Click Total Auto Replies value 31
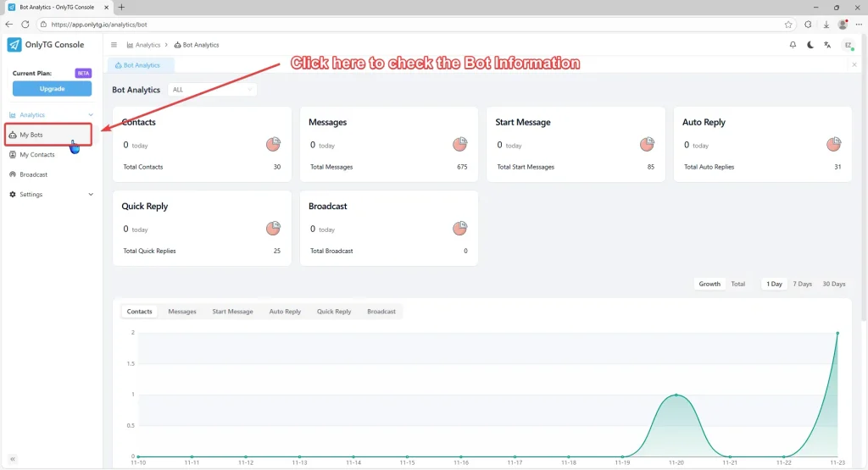 coord(837,167)
